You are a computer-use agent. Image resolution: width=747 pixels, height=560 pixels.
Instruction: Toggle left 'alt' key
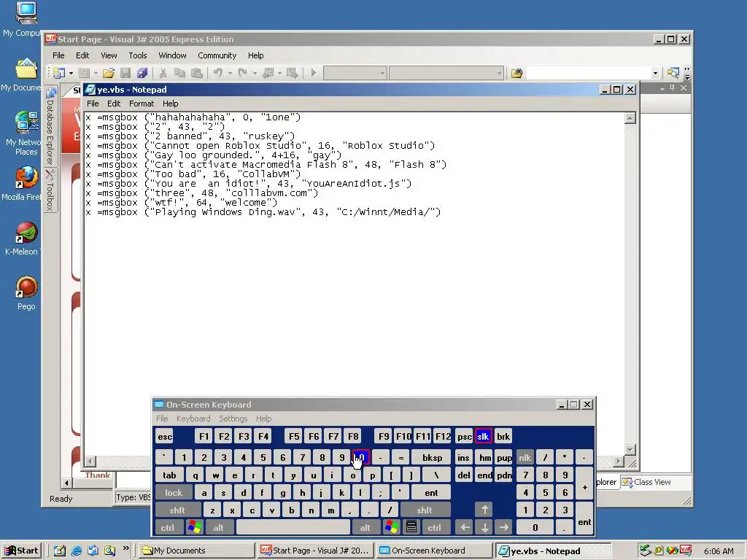pos(219,527)
